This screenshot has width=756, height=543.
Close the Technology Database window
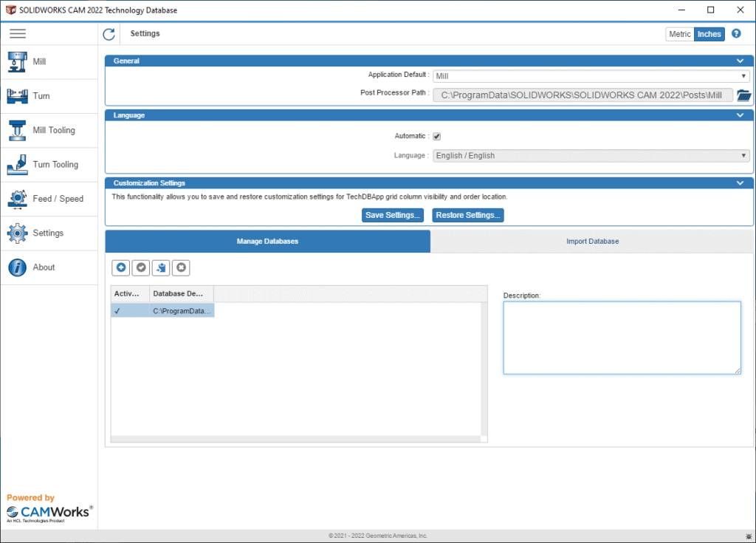point(740,10)
